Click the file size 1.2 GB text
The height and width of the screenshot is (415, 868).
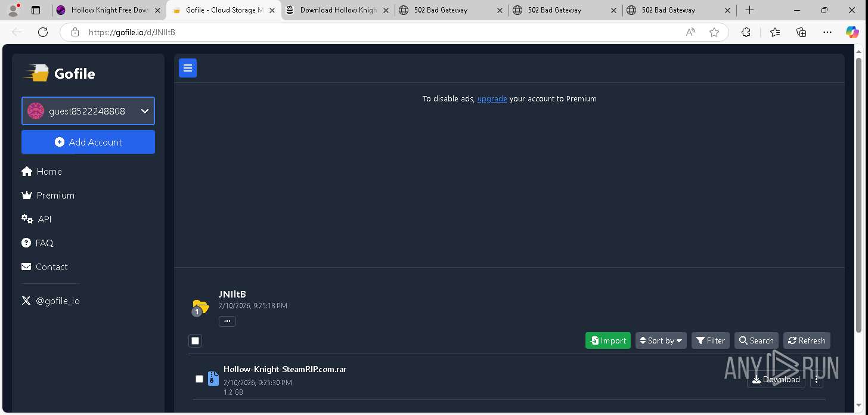[x=233, y=392]
